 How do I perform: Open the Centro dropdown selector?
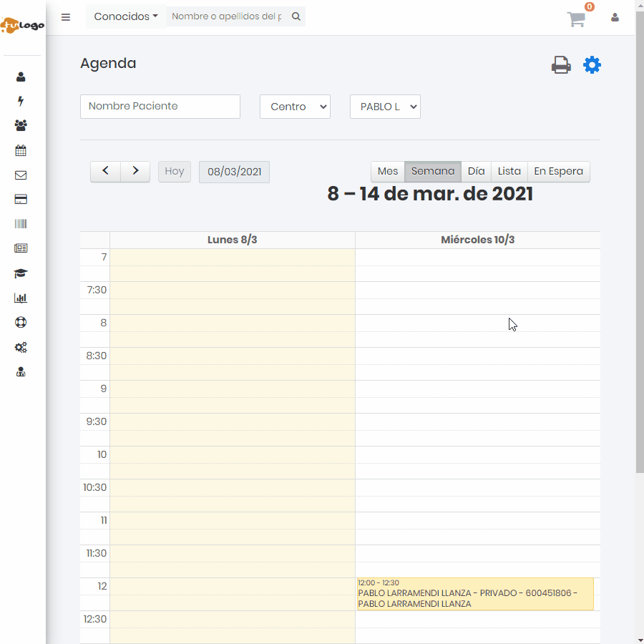(x=295, y=107)
